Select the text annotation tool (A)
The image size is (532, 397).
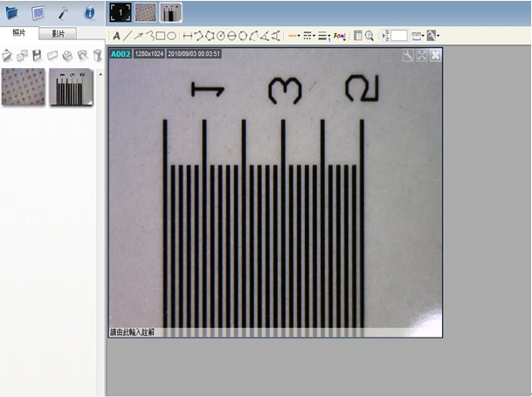[x=116, y=36]
